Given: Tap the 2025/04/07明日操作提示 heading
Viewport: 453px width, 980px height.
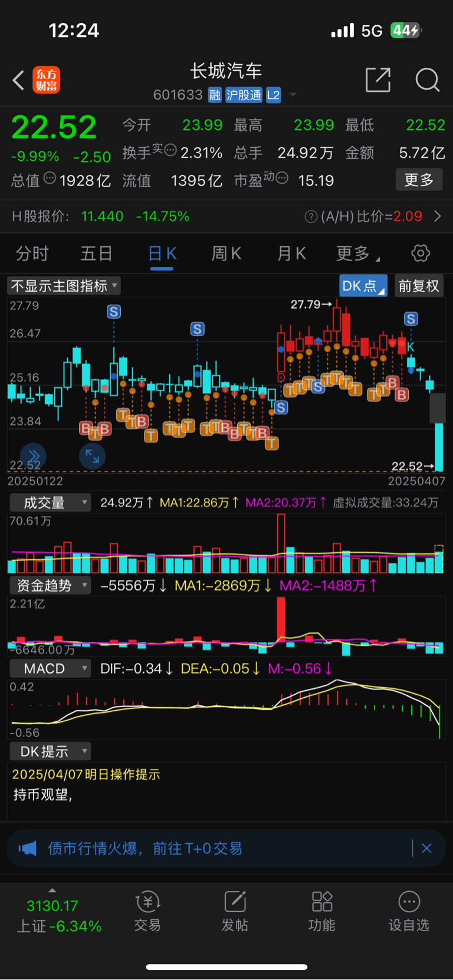Looking at the screenshot, I should click(x=86, y=774).
